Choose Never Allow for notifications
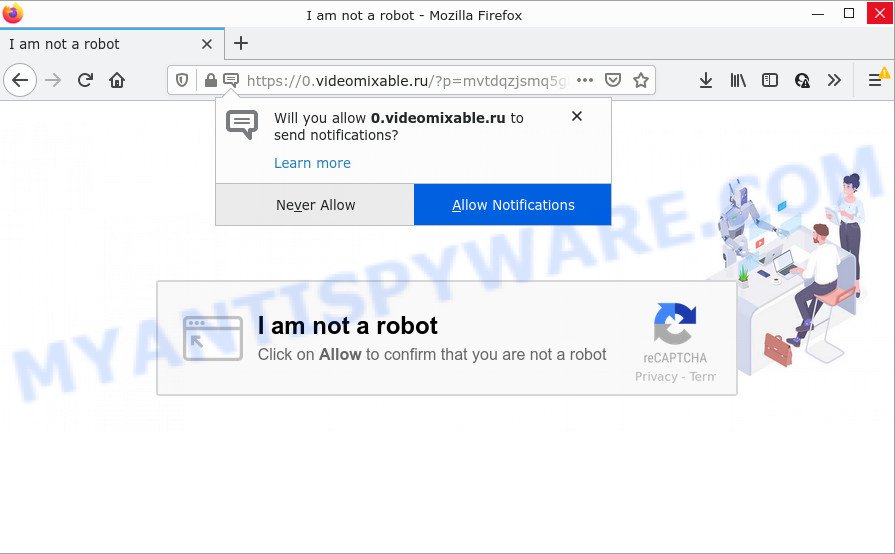895x554 pixels. tap(315, 205)
